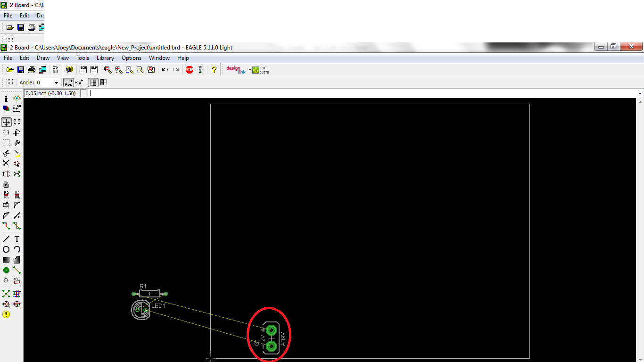Select the Rotate tool
644x362 pixels.
(x=17, y=132)
